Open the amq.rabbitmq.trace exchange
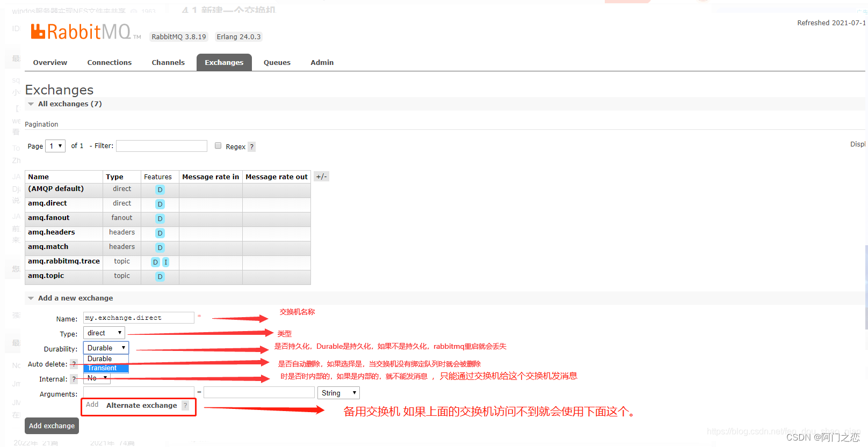This screenshot has width=868, height=447. pyautogui.click(x=64, y=261)
